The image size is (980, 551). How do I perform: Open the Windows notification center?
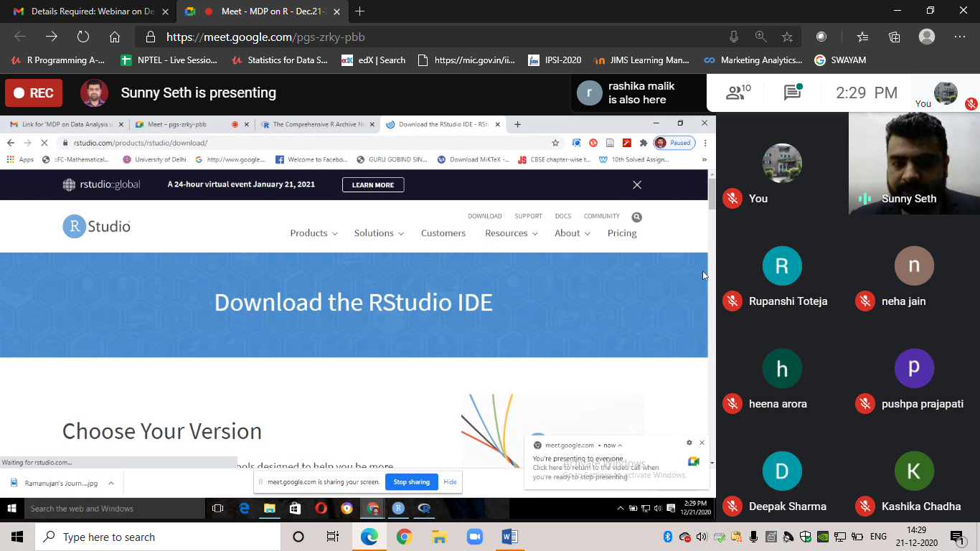956,537
